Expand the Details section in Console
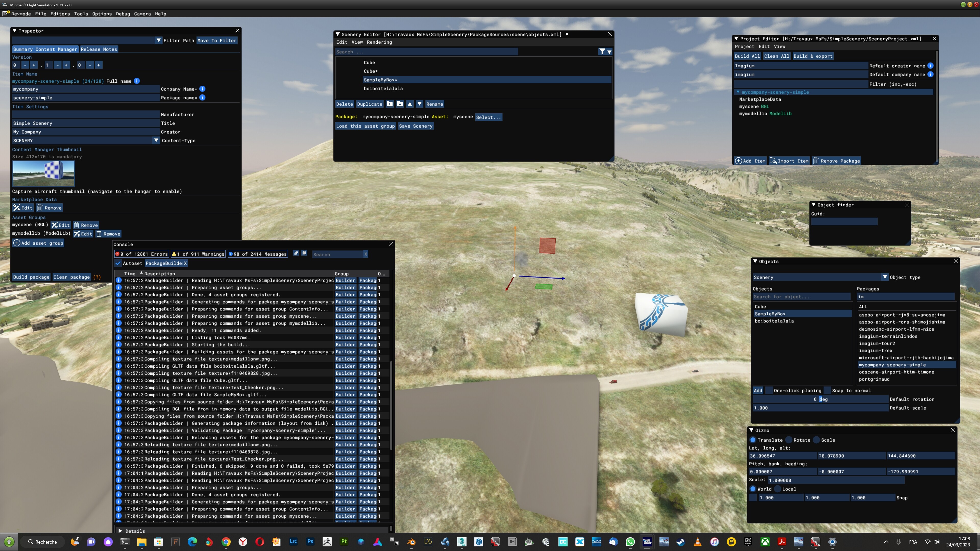 pos(120,531)
